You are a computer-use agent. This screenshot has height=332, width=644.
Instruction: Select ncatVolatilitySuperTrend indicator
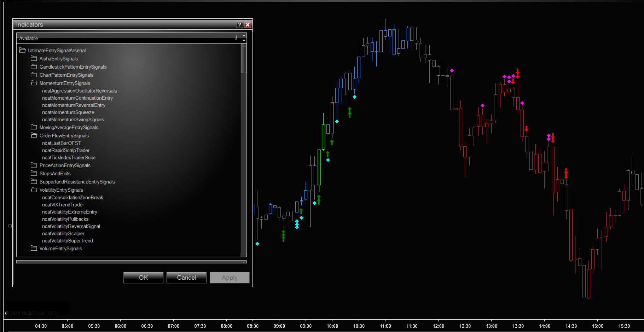(x=68, y=241)
